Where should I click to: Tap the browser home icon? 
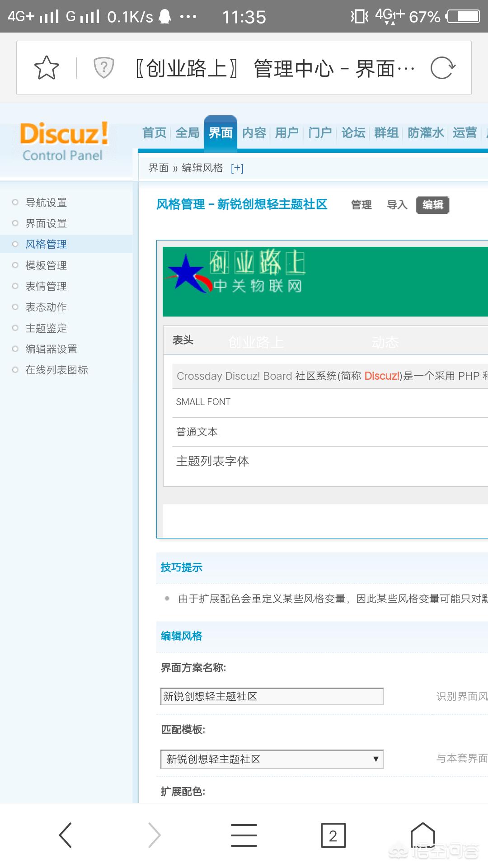(x=422, y=835)
